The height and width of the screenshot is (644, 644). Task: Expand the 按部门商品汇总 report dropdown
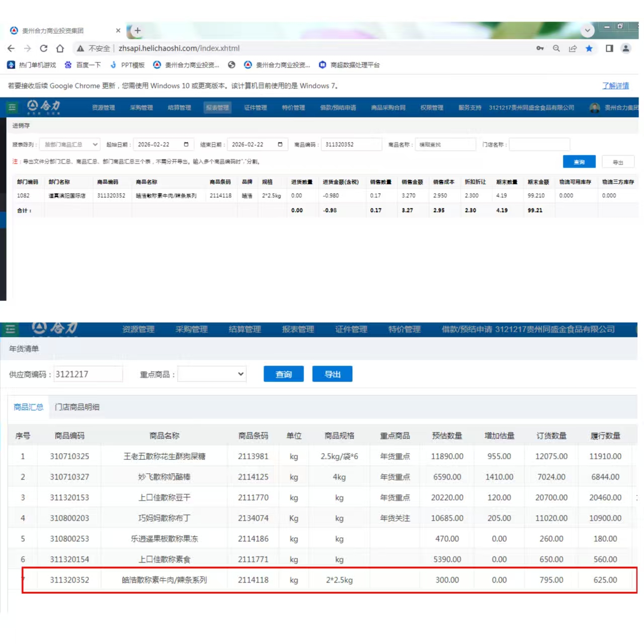coord(69,144)
